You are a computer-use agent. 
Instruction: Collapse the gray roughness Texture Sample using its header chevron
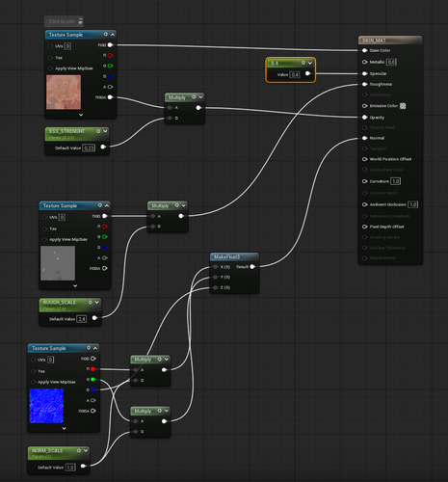(107, 205)
